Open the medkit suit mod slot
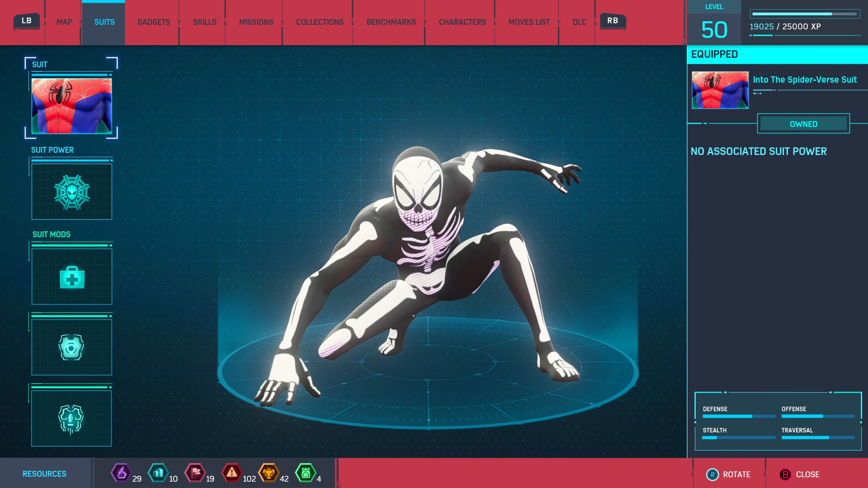868x488 pixels. (72, 277)
